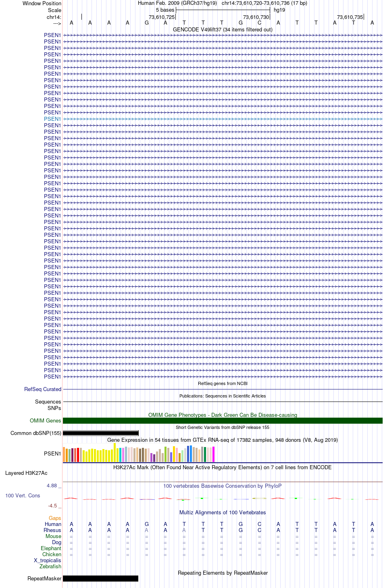Click the tallest yellow GTEx expression bar
383x588 pixels.
pyautogui.click(x=115, y=452)
